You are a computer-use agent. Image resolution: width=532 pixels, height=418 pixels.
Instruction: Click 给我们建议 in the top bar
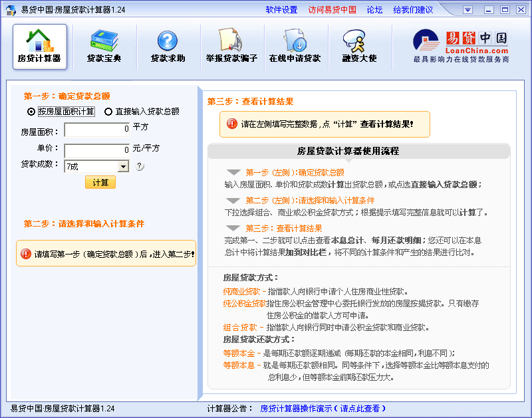point(412,10)
